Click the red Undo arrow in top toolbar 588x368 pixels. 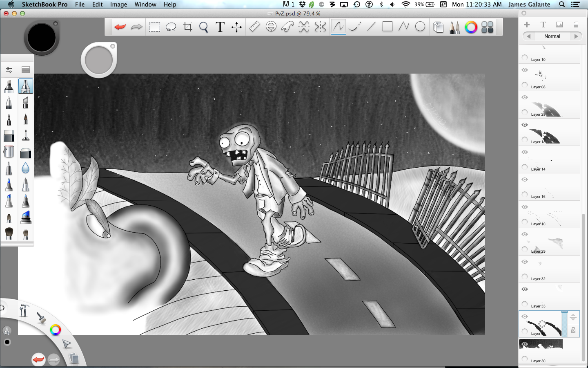(x=120, y=27)
